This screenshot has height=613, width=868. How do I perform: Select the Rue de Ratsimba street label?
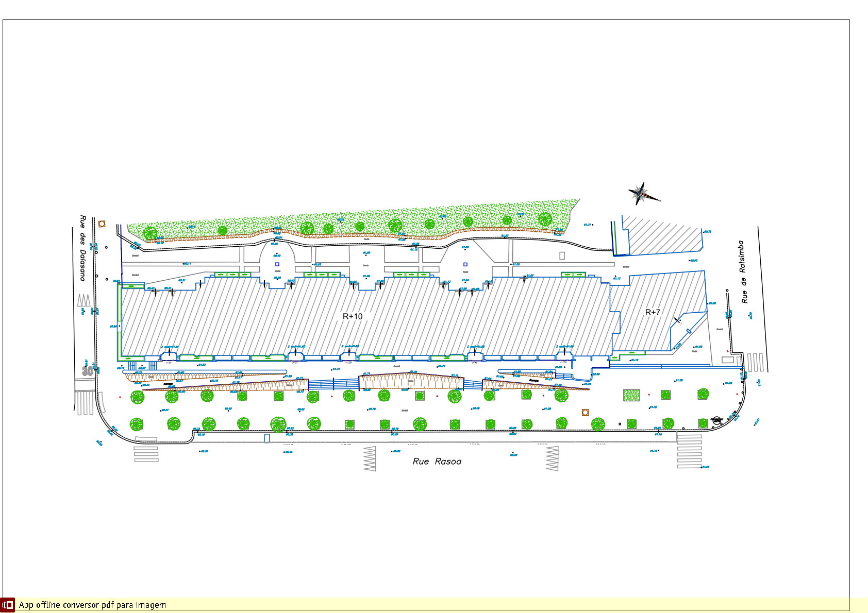click(x=743, y=271)
